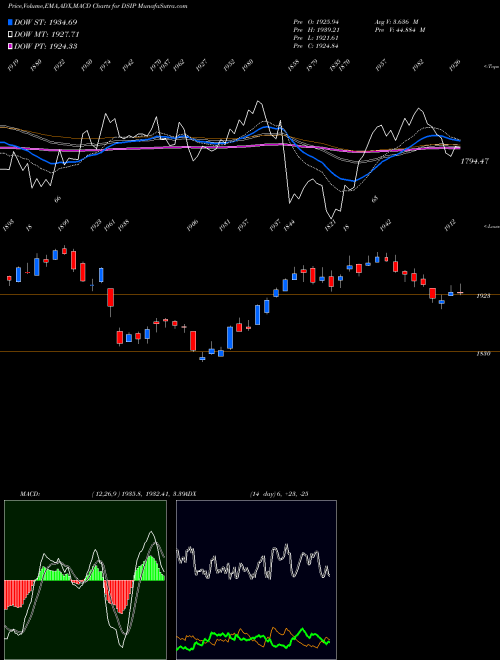
Task: Click the chart title mentioning DSIP MunafaSutra.com
Action: click(x=97, y=6)
